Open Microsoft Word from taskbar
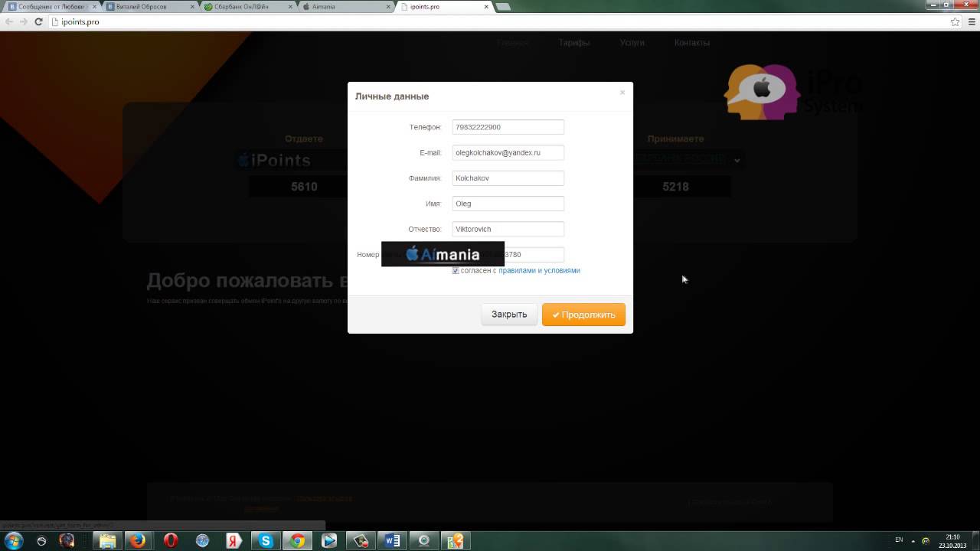Image resolution: width=980 pixels, height=551 pixels. pos(393,541)
